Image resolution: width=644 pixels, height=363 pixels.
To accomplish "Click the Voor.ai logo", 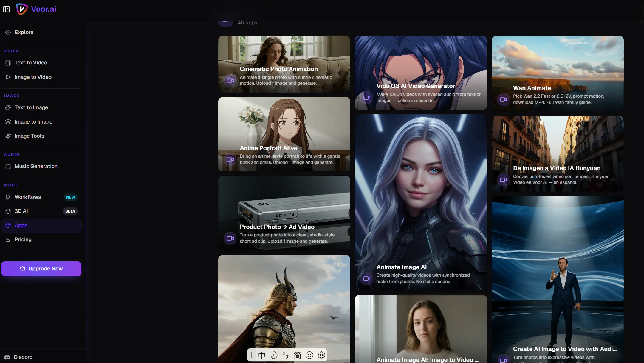I will (x=36, y=9).
